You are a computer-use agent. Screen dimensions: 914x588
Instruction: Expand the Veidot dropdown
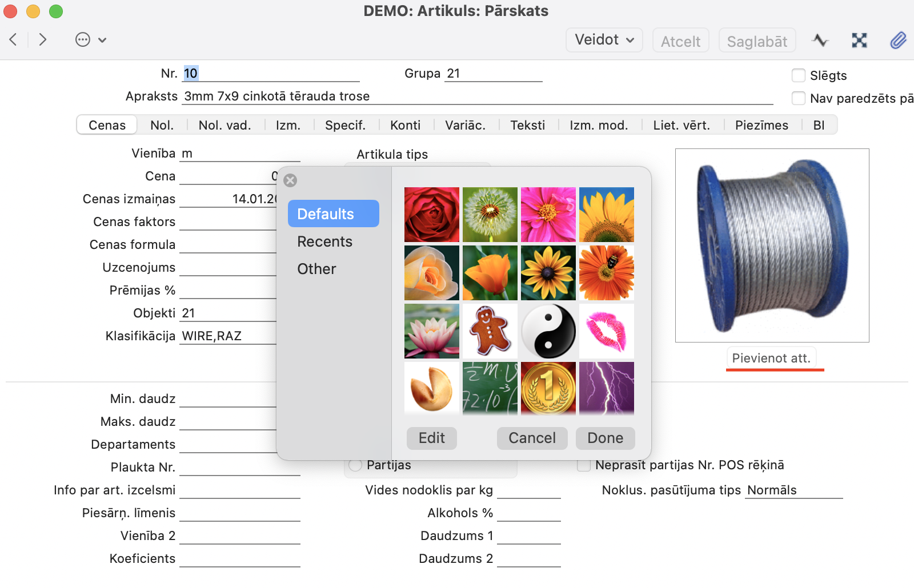(604, 40)
